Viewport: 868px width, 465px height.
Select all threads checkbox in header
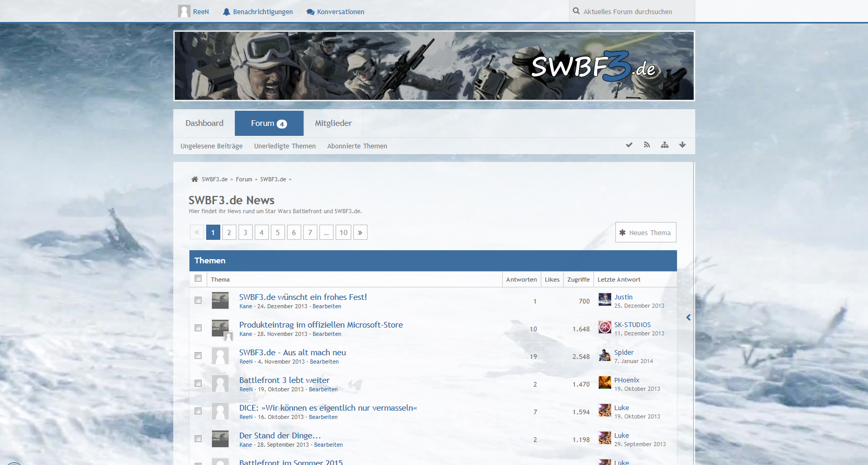point(198,278)
